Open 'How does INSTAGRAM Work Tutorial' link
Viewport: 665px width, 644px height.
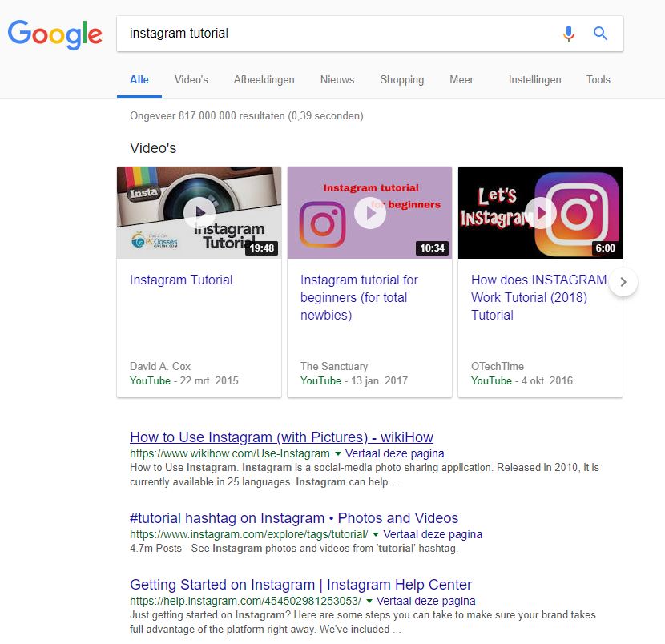click(x=538, y=297)
